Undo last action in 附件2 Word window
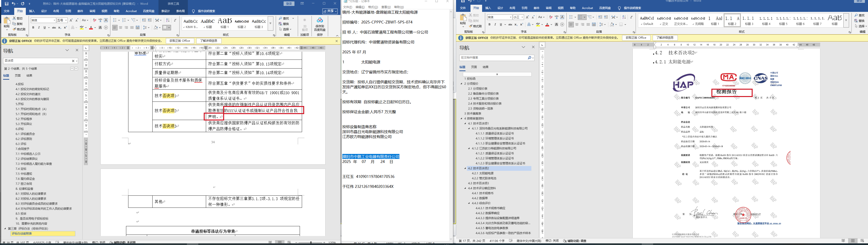 [14, 4]
